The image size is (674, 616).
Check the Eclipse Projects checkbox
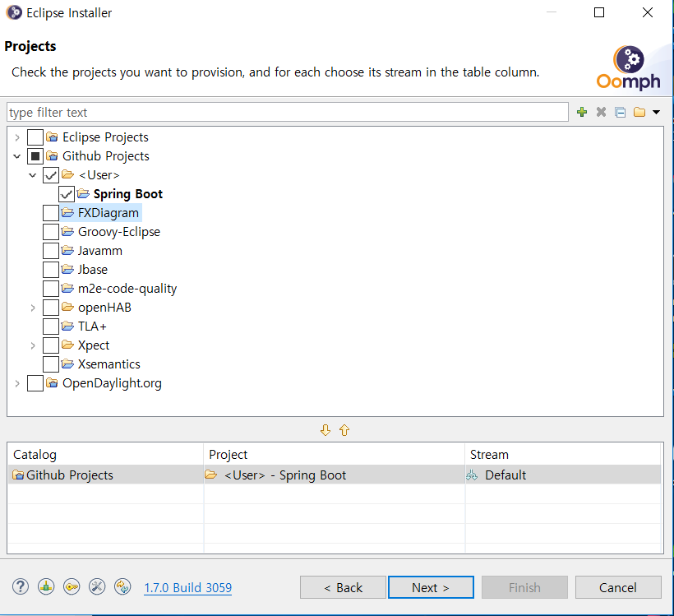[x=35, y=137]
